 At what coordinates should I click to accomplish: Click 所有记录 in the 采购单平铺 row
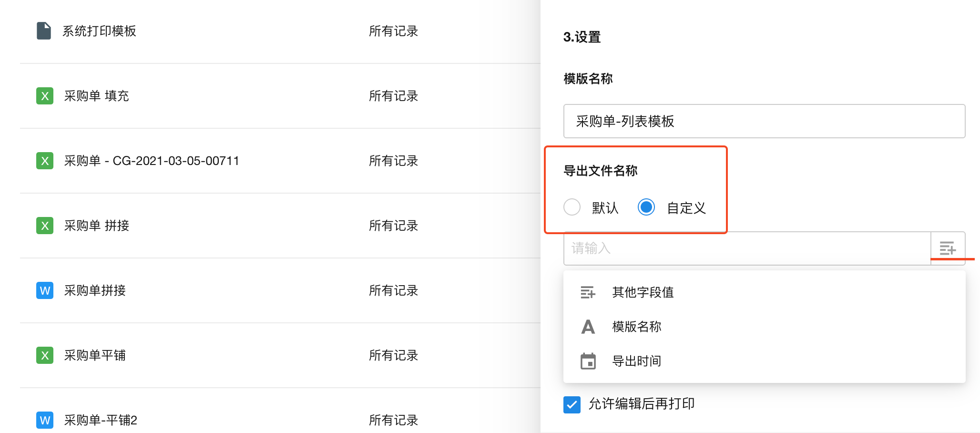click(393, 355)
